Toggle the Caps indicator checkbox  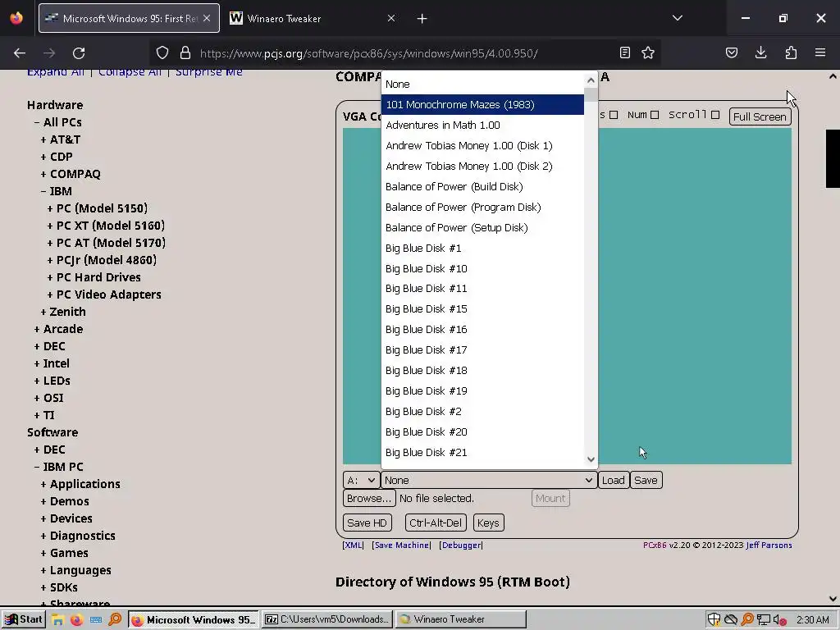(614, 115)
